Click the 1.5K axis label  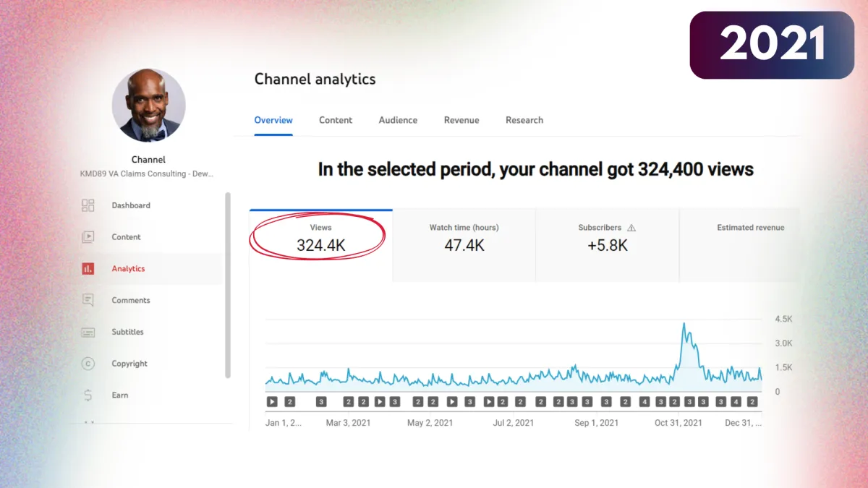tap(783, 367)
